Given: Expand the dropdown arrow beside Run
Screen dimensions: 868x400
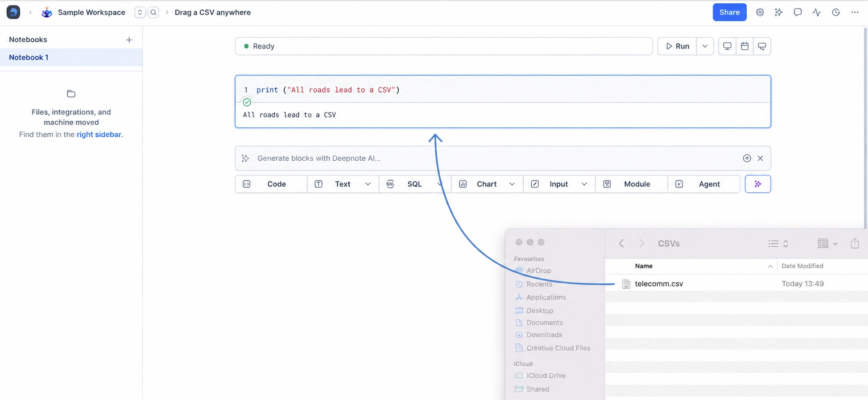Looking at the screenshot, I should [x=705, y=46].
